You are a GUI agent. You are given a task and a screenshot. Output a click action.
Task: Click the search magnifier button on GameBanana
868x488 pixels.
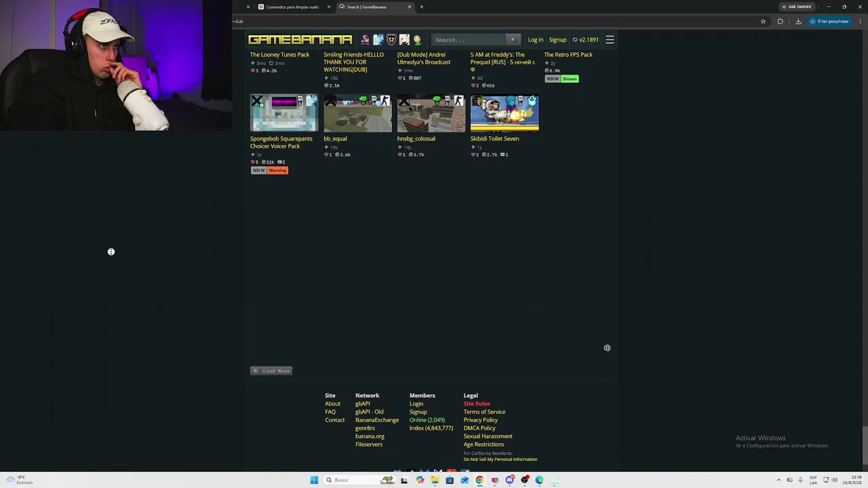513,40
